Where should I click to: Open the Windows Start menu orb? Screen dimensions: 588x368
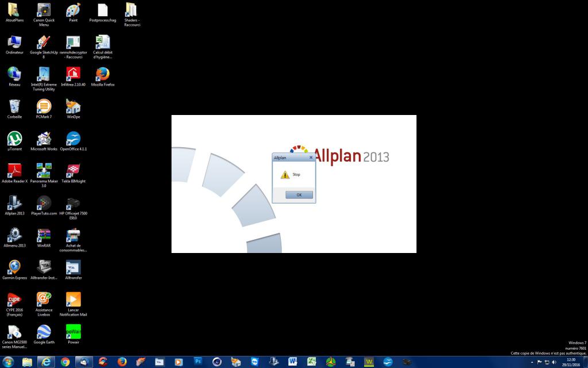[8, 362]
